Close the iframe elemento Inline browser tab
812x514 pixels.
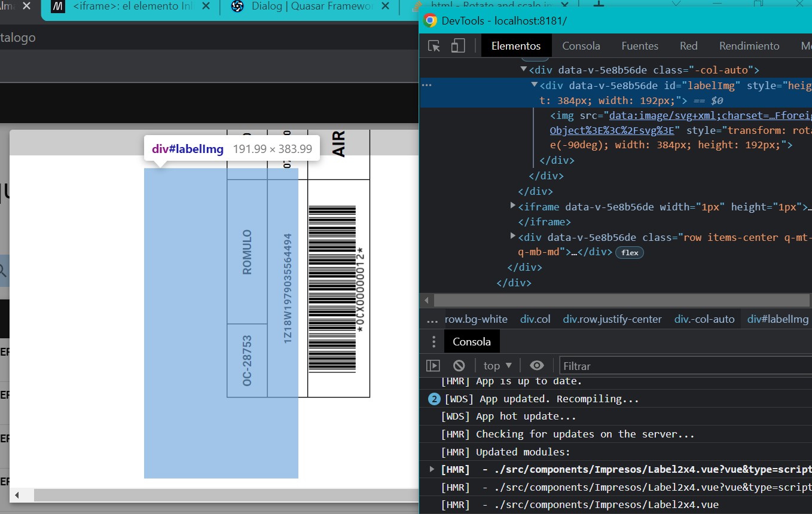tap(206, 7)
